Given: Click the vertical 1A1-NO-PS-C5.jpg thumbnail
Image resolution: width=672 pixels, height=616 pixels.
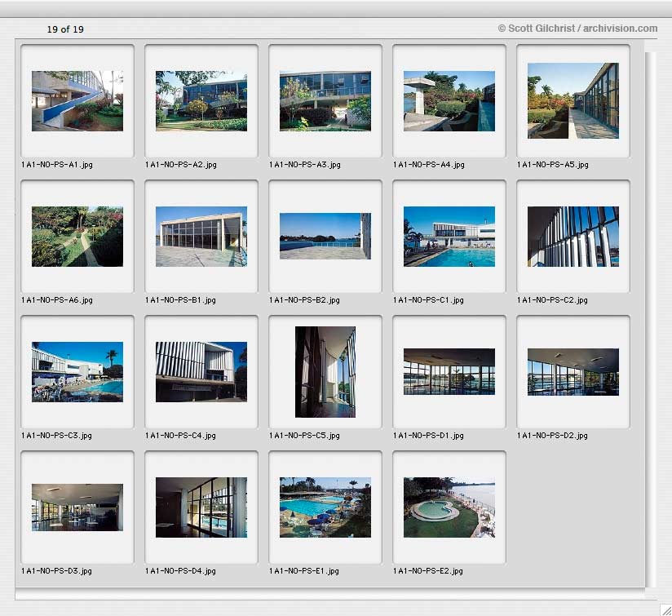Looking at the screenshot, I should (325, 372).
